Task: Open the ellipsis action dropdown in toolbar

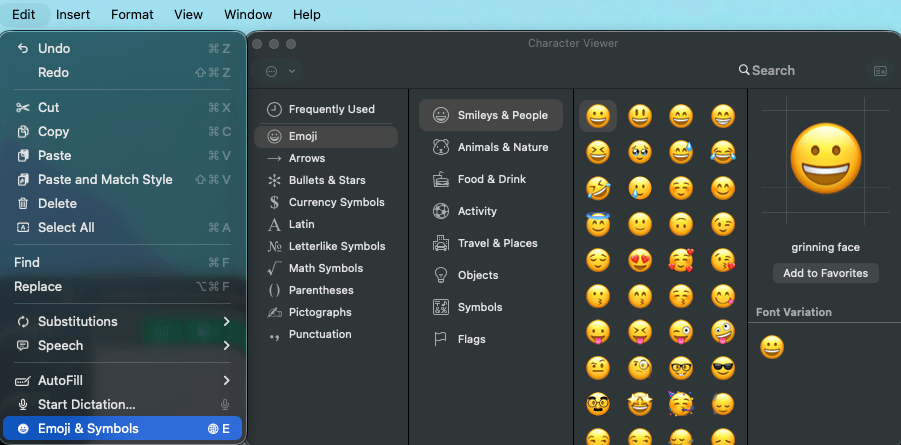Action: [x=280, y=71]
